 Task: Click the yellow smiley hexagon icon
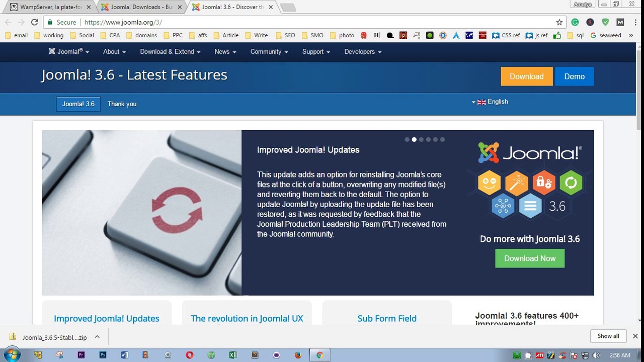pos(489,183)
